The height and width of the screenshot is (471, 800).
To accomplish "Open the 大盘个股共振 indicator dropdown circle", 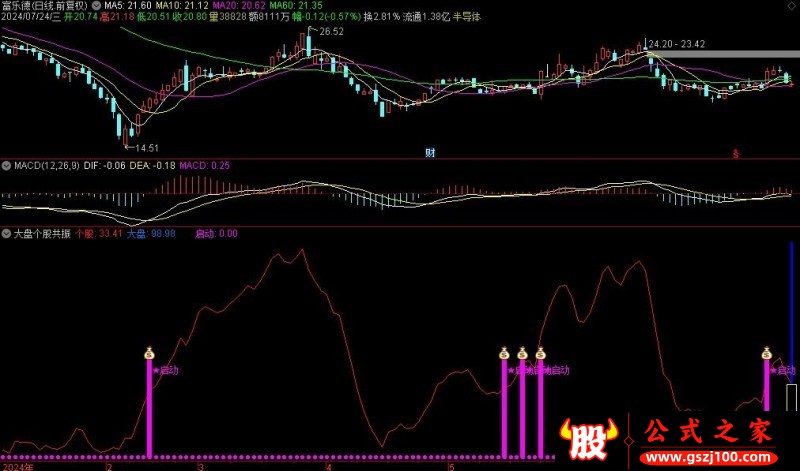I will (7, 234).
